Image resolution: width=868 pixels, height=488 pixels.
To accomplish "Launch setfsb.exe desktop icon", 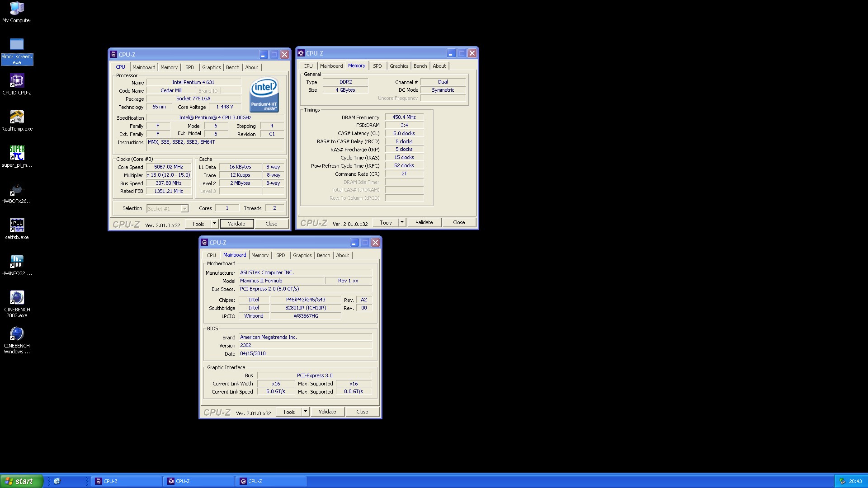I will click(x=17, y=229).
